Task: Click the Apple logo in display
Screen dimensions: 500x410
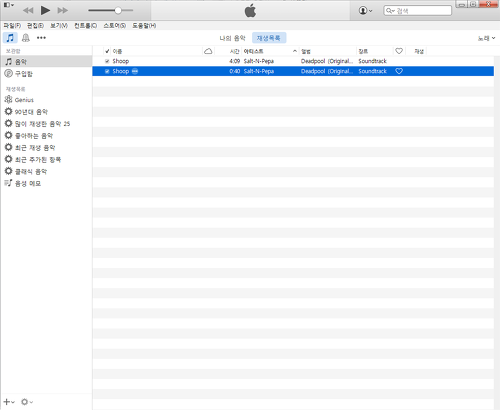Action: point(250,11)
